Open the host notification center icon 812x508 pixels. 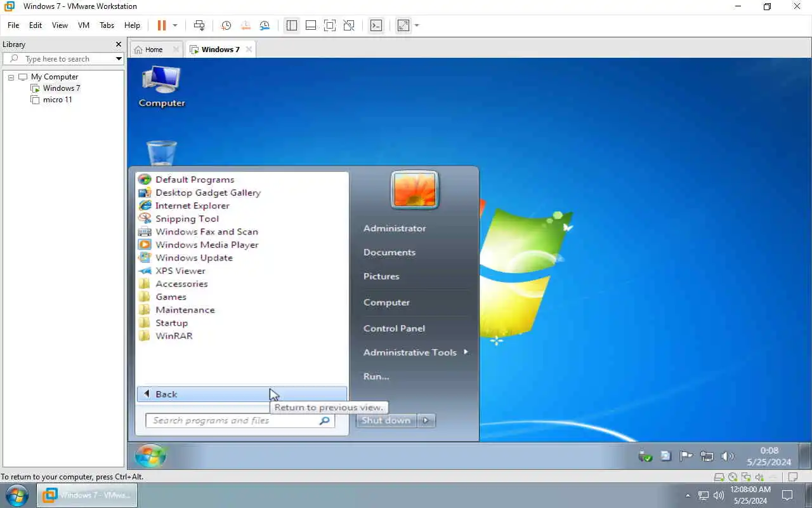[787, 495]
